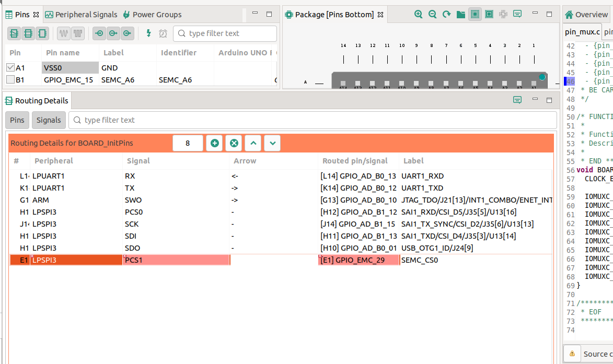
Task: Click the comment icon in Routing Details header
Action: 517,100
